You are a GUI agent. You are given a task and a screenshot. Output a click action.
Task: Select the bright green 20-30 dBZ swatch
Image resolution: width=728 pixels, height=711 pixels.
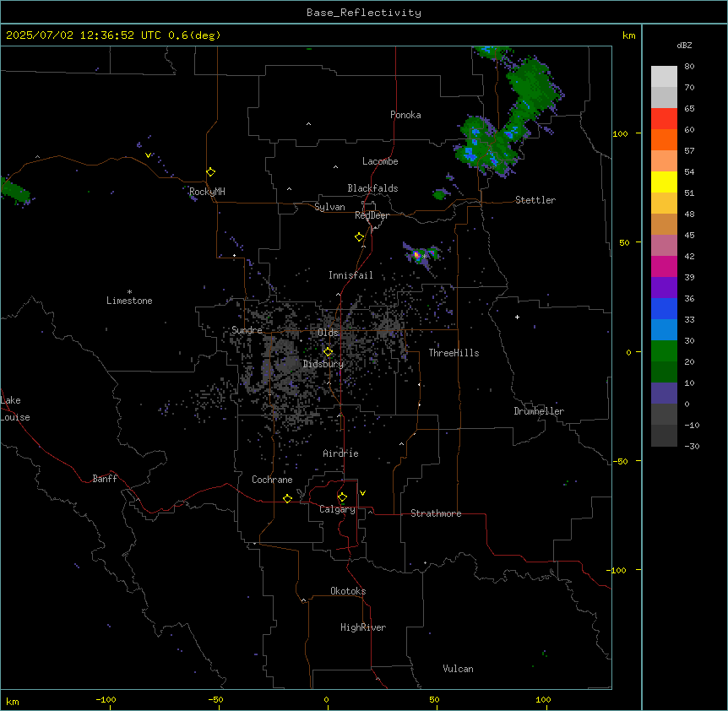[664, 351]
